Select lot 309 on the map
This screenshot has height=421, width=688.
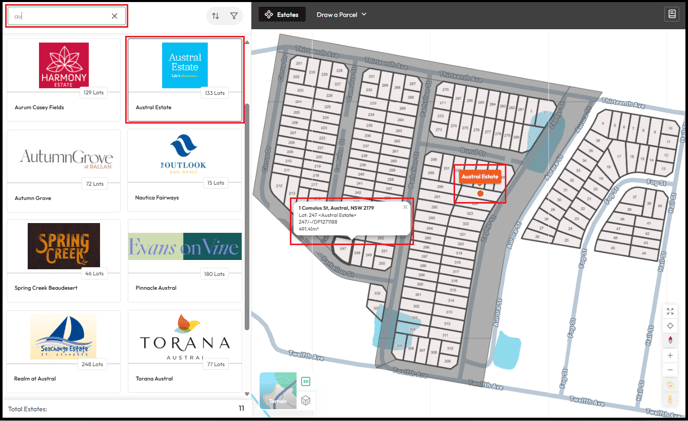[x=447, y=361]
